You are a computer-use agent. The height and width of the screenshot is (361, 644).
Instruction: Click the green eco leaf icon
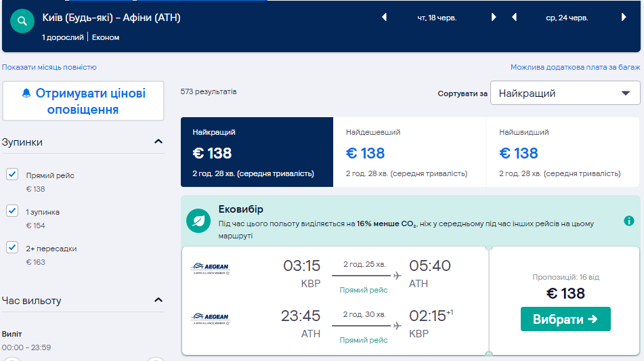pos(198,221)
